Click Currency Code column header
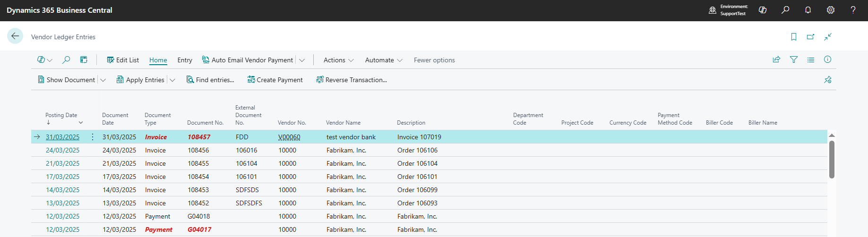The height and width of the screenshot is (237, 868). point(628,123)
